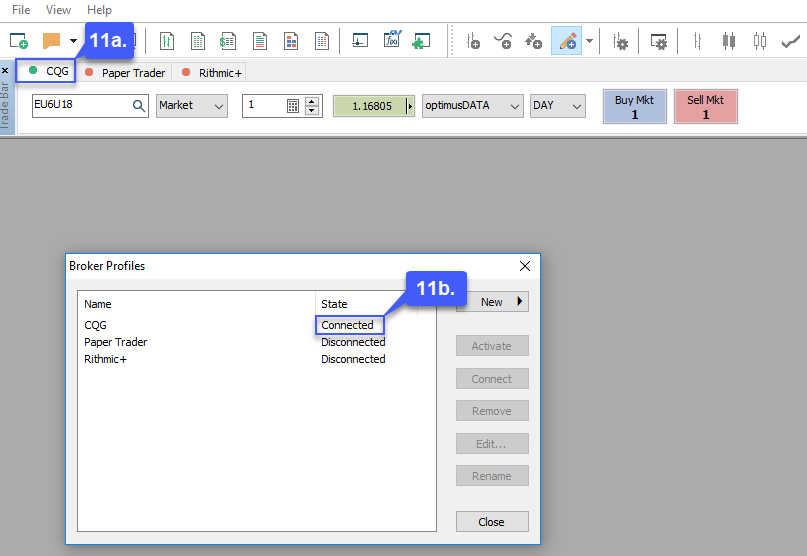
Task: Open the View menu
Action: 58,10
